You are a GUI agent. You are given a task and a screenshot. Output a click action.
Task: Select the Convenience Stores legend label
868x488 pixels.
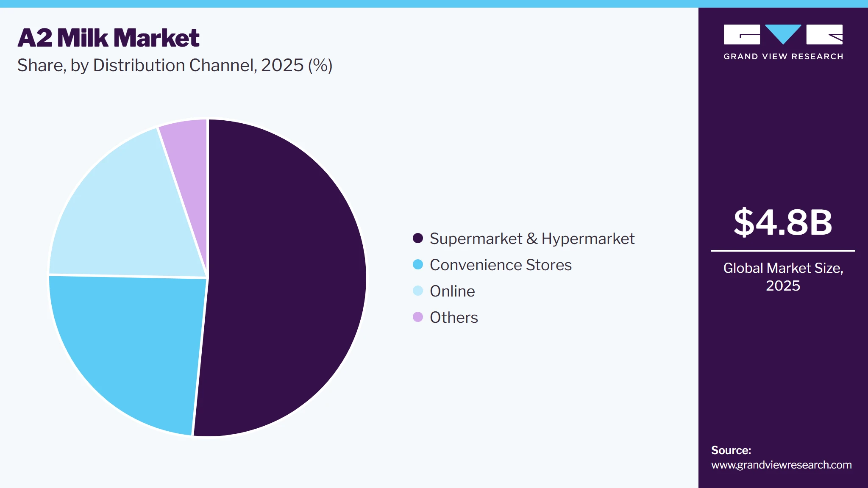(x=501, y=265)
